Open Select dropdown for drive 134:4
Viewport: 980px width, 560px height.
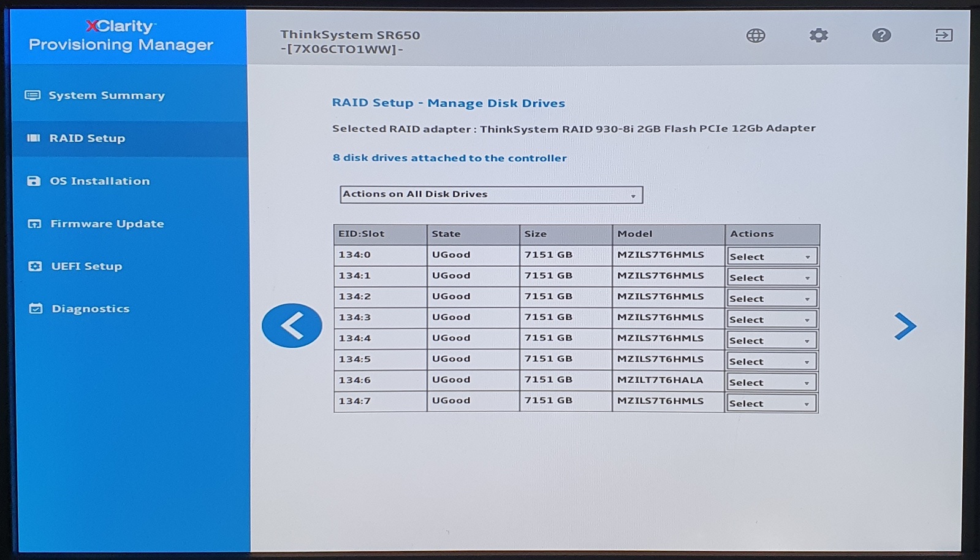[x=771, y=340]
